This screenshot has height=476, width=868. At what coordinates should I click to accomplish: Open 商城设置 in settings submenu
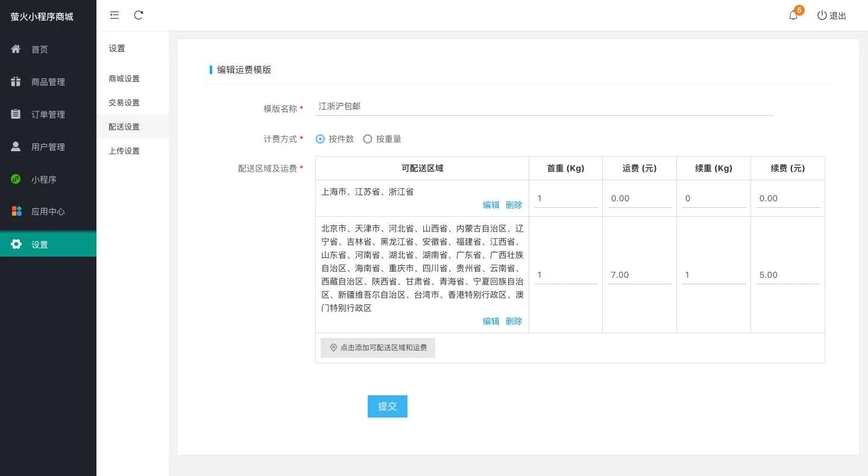pos(124,79)
